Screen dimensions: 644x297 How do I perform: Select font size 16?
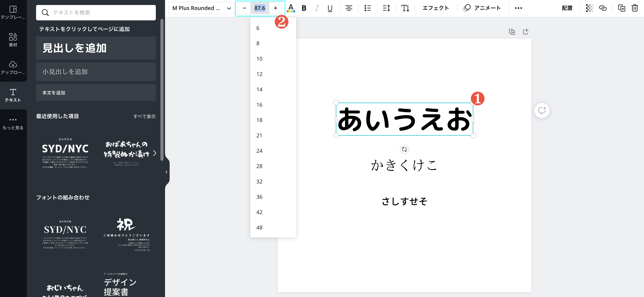click(273, 105)
